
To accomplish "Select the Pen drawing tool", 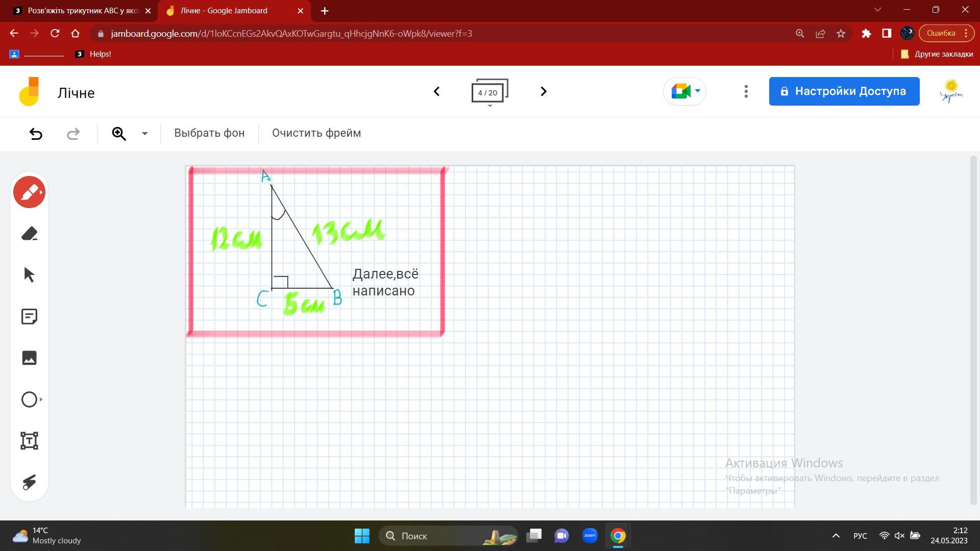I will (x=29, y=192).
